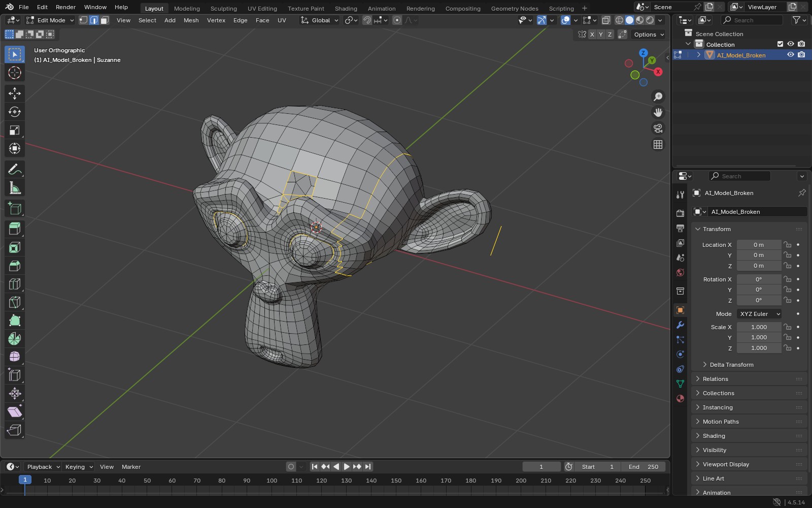Click the Scale X value field
The width and height of the screenshot is (812, 508).
coord(759,327)
